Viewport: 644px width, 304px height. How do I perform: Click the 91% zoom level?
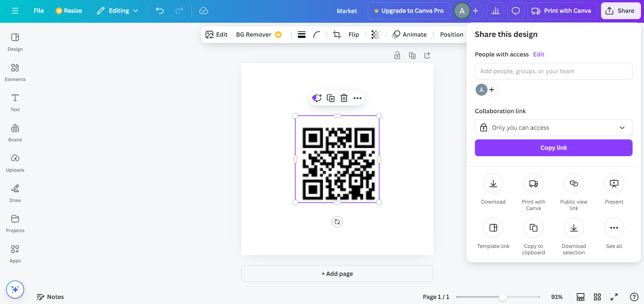click(557, 297)
